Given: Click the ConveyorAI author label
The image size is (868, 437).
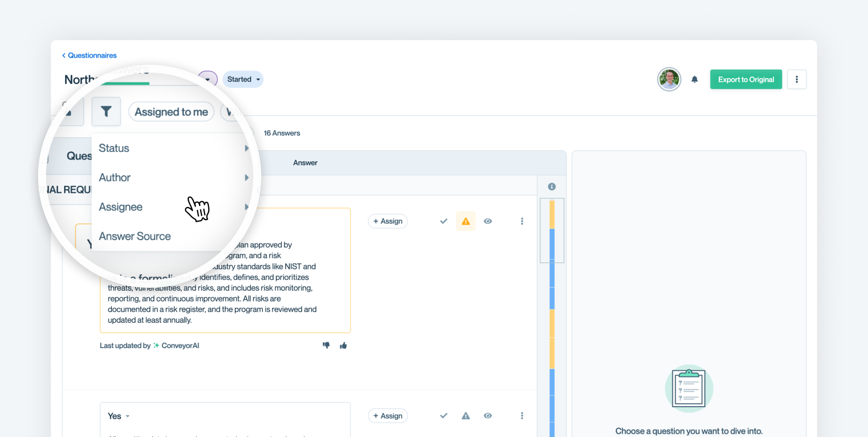Looking at the screenshot, I should [x=176, y=345].
